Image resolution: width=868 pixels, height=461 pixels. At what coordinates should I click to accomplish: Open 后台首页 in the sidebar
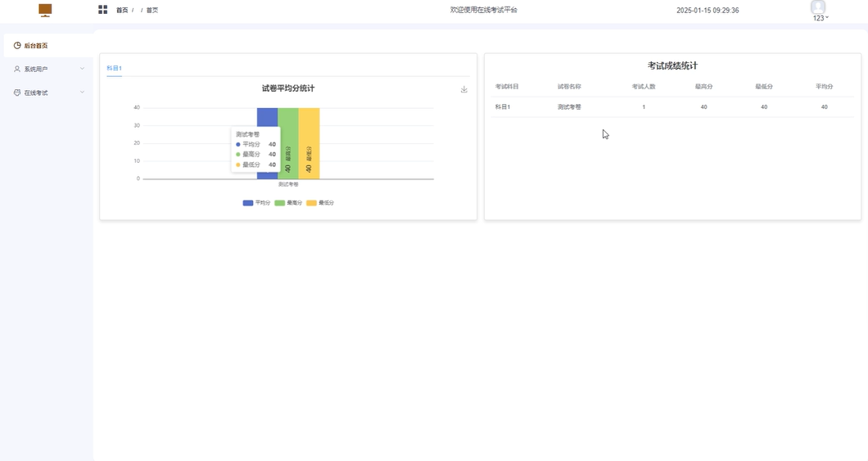tap(48, 45)
